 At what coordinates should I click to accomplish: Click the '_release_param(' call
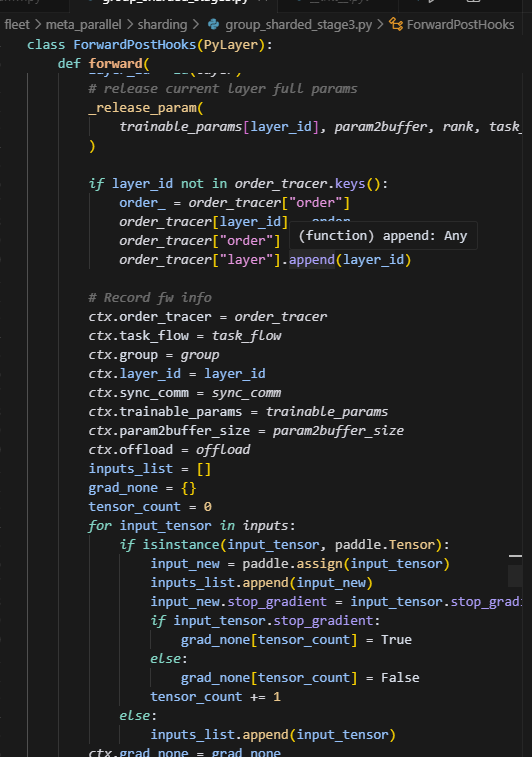click(146, 108)
